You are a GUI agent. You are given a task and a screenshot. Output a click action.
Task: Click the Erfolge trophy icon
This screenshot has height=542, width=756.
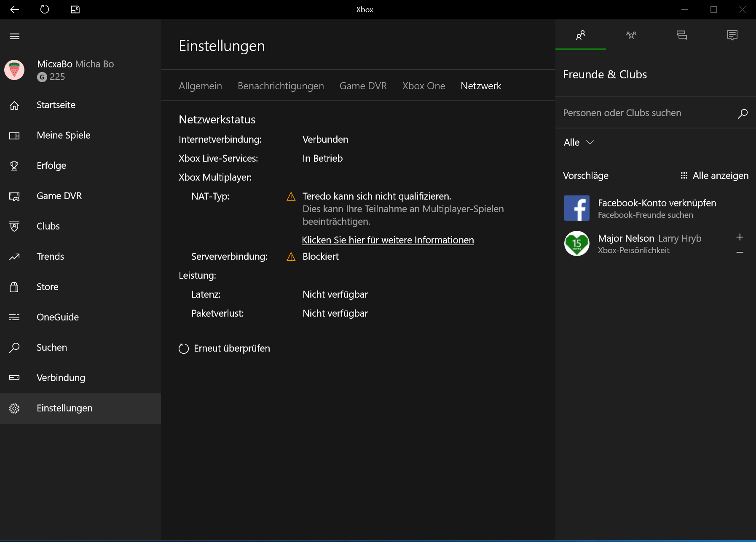pos(14,166)
